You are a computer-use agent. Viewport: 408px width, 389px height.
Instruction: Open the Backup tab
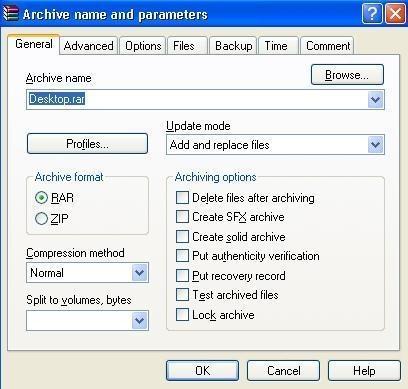233,46
